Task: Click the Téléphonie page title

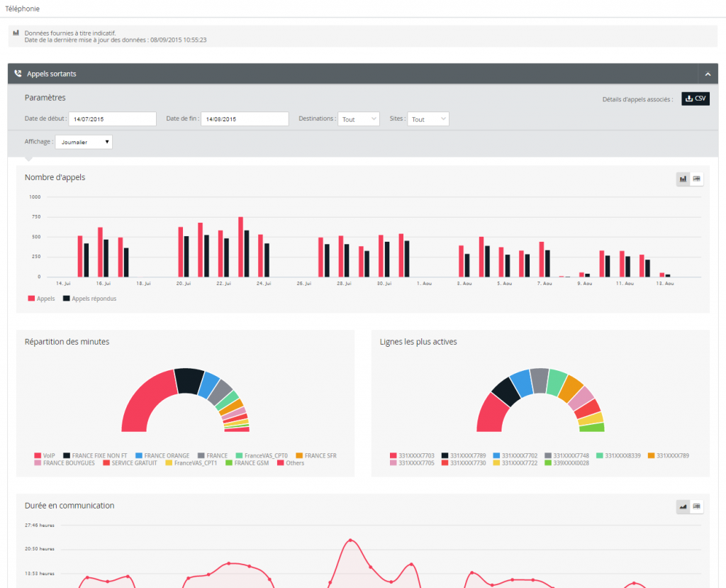Action: (22, 9)
